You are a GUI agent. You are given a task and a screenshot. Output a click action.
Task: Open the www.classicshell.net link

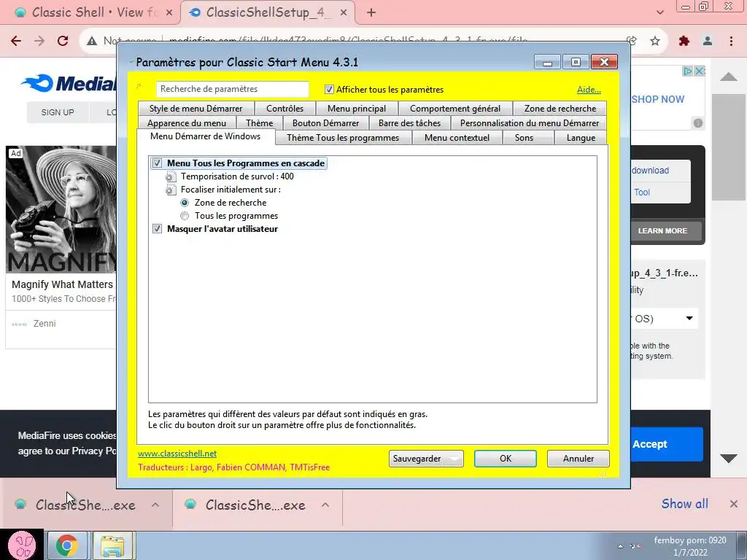click(177, 454)
